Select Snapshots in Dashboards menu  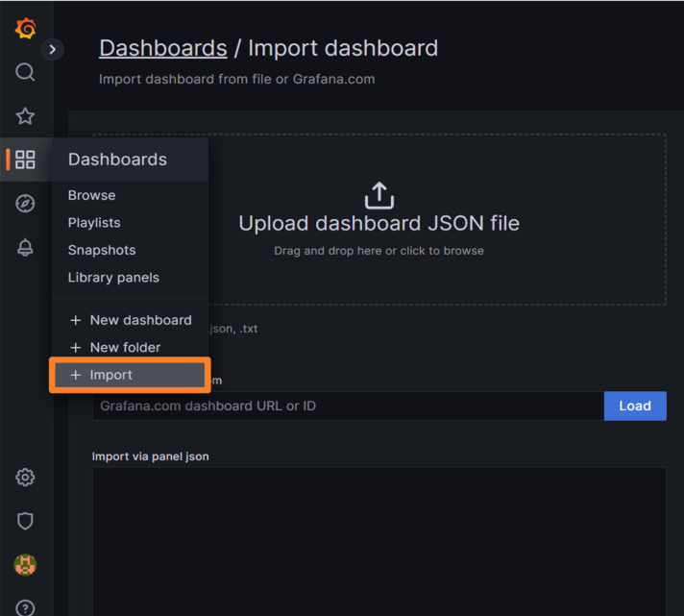click(x=102, y=251)
